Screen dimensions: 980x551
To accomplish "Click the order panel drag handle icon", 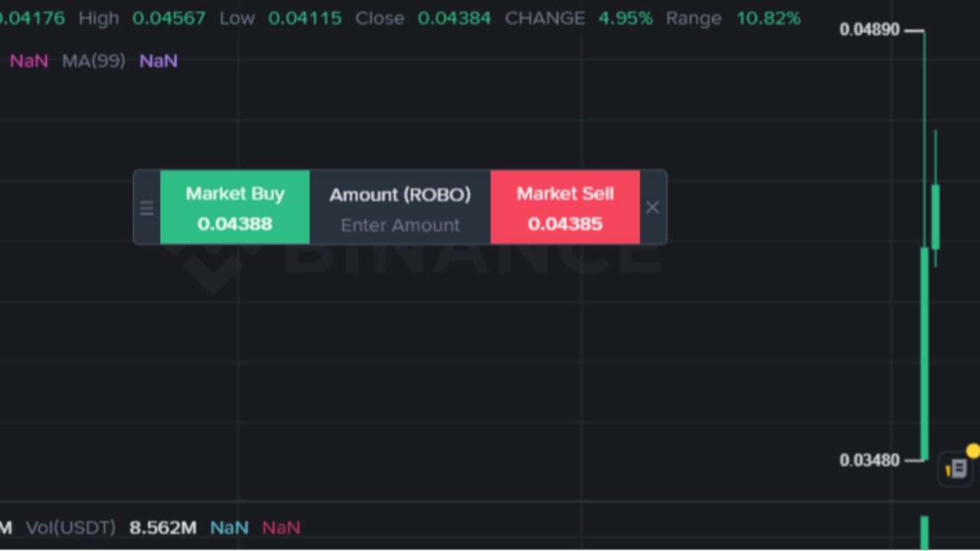I will pyautogui.click(x=146, y=207).
